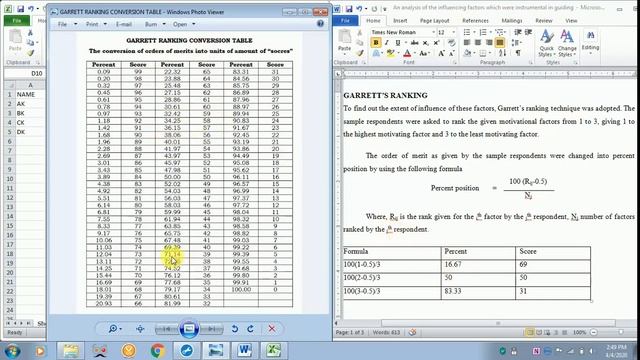Image resolution: width=640 pixels, height=360 pixels.
Task: Open Excel from taskbar
Action: tap(273, 351)
